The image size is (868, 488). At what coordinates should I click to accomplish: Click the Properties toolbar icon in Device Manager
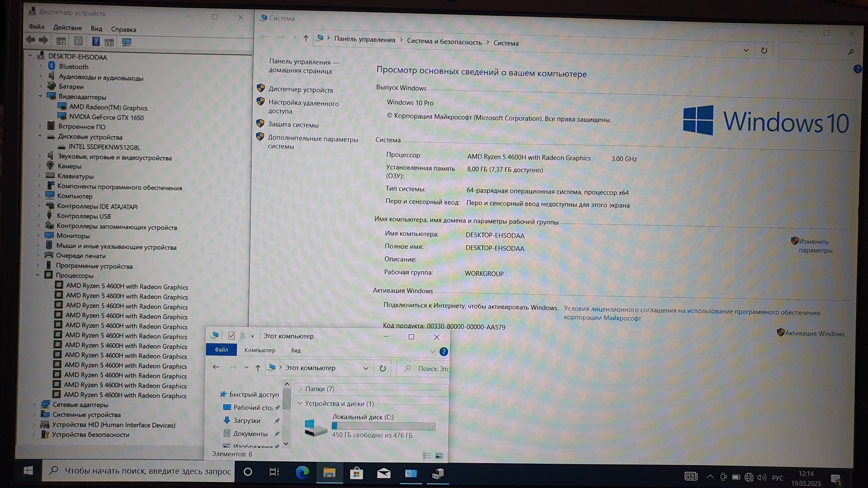[x=78, y=41]
